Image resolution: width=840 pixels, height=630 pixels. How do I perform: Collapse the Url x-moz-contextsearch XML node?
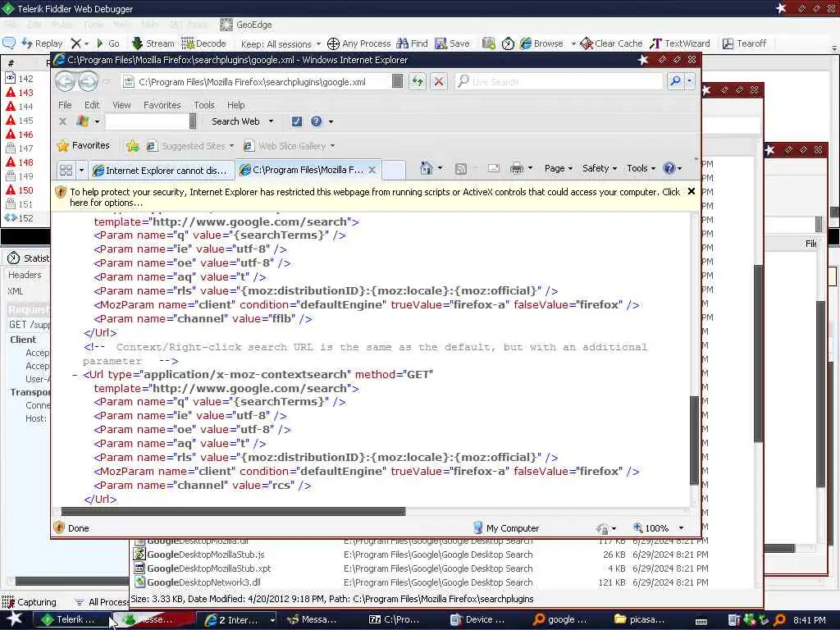(75, 374)
